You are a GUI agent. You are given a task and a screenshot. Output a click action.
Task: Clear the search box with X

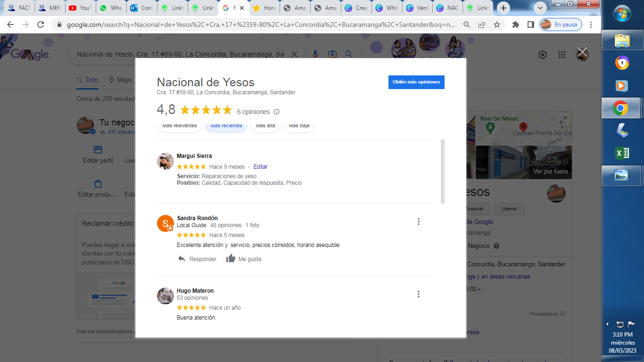[x=294, y=54]
